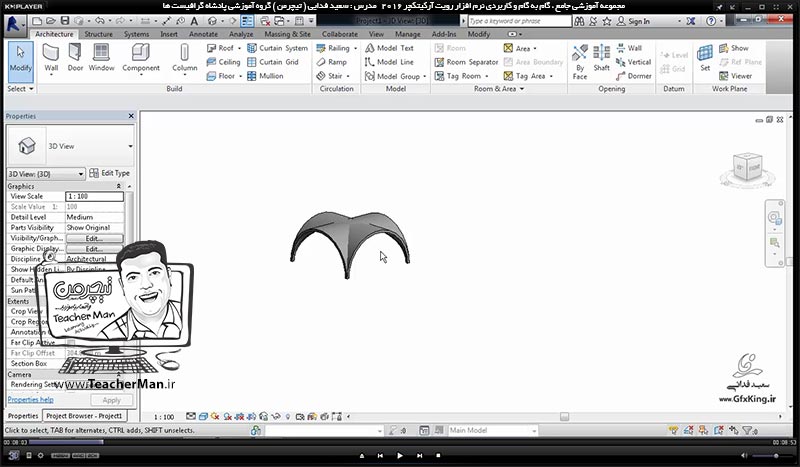Click the Model Line tool

coord(389,62)
